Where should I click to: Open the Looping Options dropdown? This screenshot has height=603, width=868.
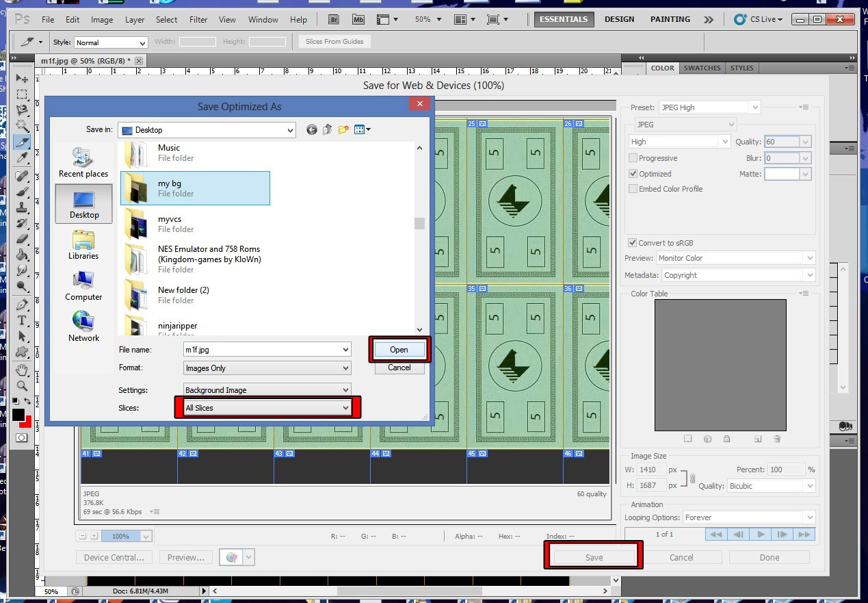pyautogui.click(x=749, y=517)
